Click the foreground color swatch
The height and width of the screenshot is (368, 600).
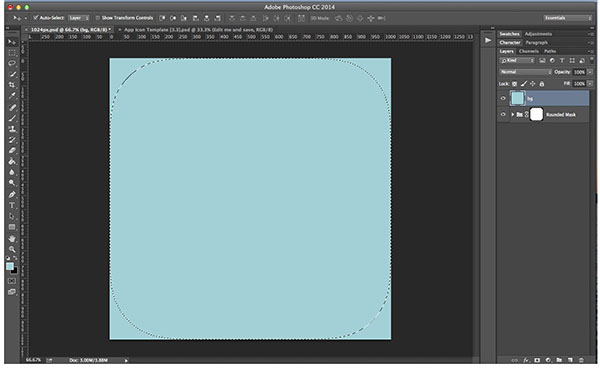pyautogui.click(x=10, y=266)
